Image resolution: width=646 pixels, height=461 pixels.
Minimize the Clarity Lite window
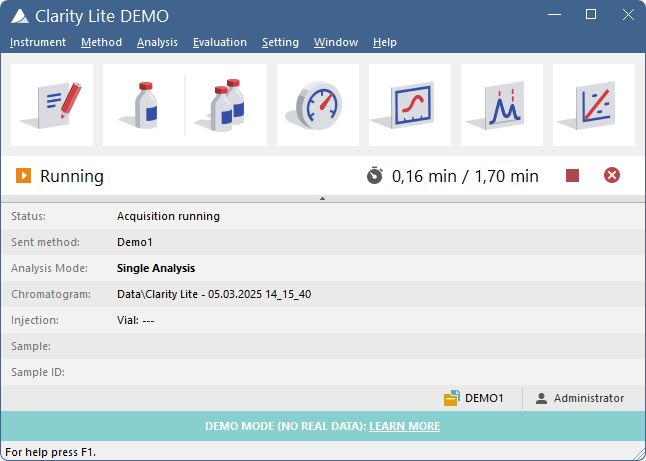[x=555, y=14]
